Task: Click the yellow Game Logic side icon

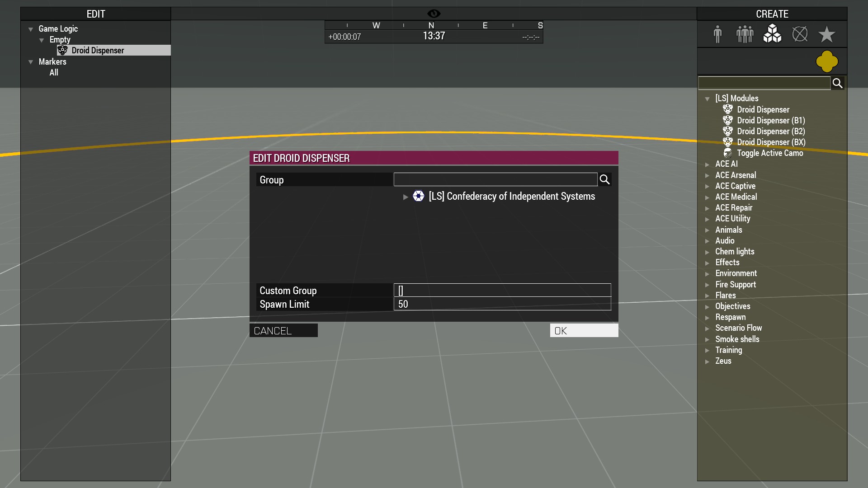Action: [827, 61]
